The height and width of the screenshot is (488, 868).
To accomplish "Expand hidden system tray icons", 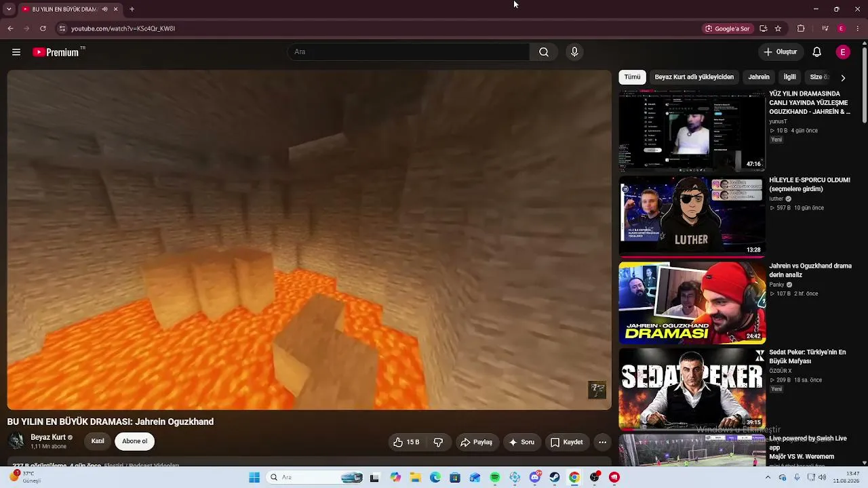I will click(x=768, y=477).
